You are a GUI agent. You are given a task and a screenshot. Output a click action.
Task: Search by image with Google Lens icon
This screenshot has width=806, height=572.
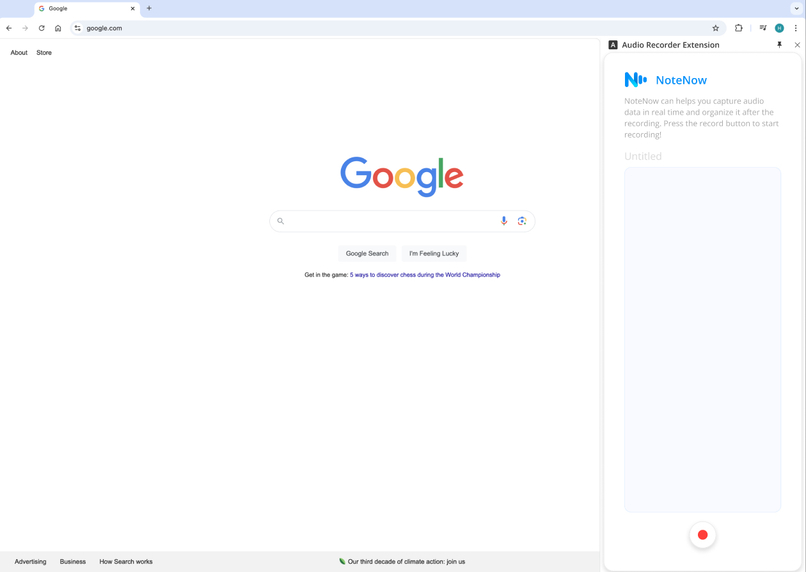[522, 221]
